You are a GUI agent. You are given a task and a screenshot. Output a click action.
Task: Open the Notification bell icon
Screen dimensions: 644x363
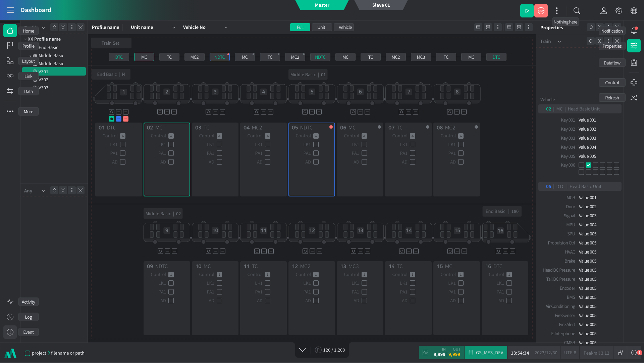pyautogui.click(x=634, y=31)
